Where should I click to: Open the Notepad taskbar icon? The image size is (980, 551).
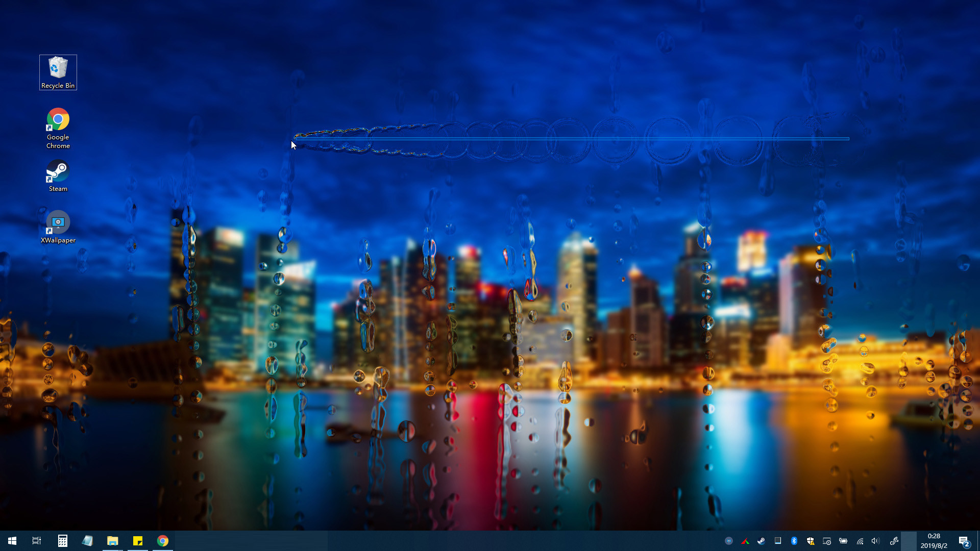click(x=87, y=541)
